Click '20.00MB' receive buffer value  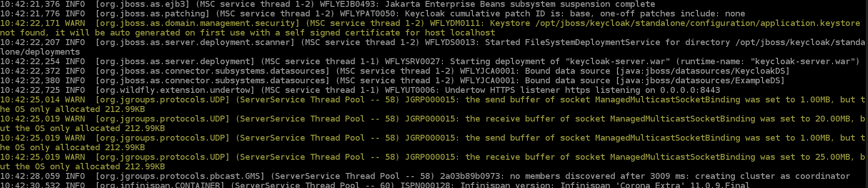point(833,119)
